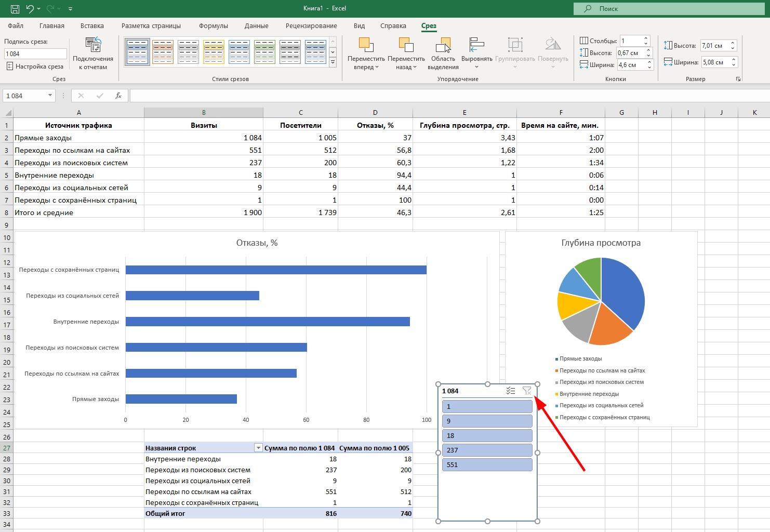Expand the slicer styles gallery
770x532 pixels.
point(333,62)
